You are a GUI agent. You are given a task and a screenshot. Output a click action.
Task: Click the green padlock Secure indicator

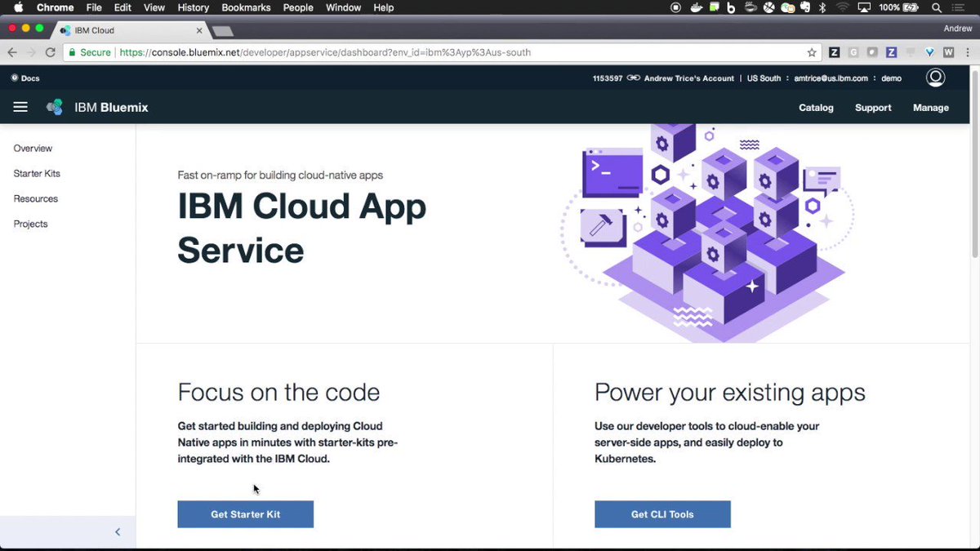point(90,52)
